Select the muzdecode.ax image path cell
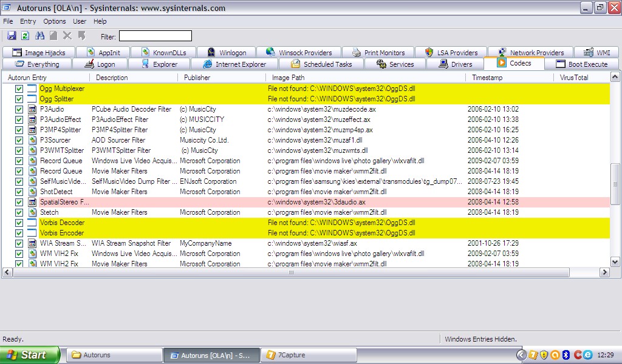The height and width of the screenshot is (364, 622). click(x=322, y=109)
